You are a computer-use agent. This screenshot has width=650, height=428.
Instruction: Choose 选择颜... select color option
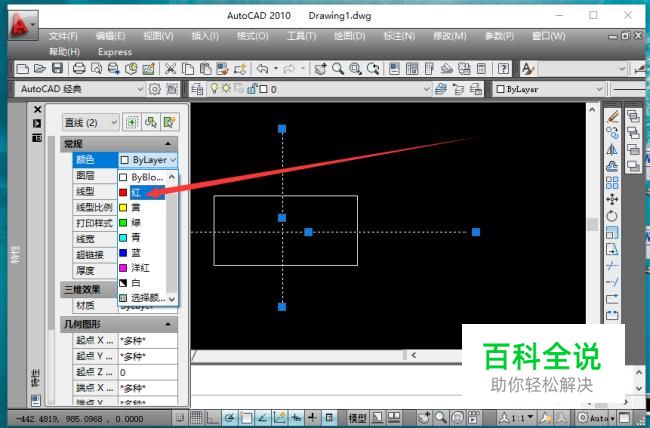tap(143, 298)
